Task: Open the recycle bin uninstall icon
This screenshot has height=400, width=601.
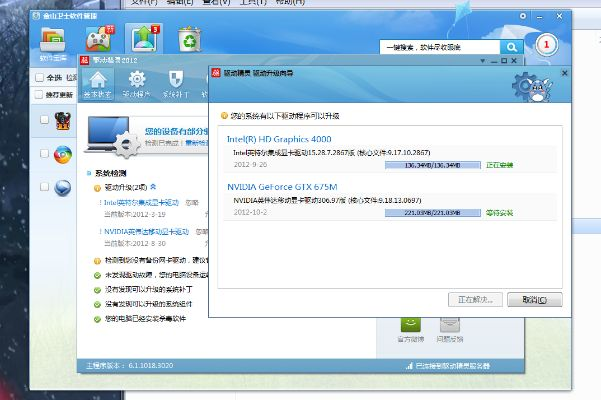Action: [x=189, y=39]
